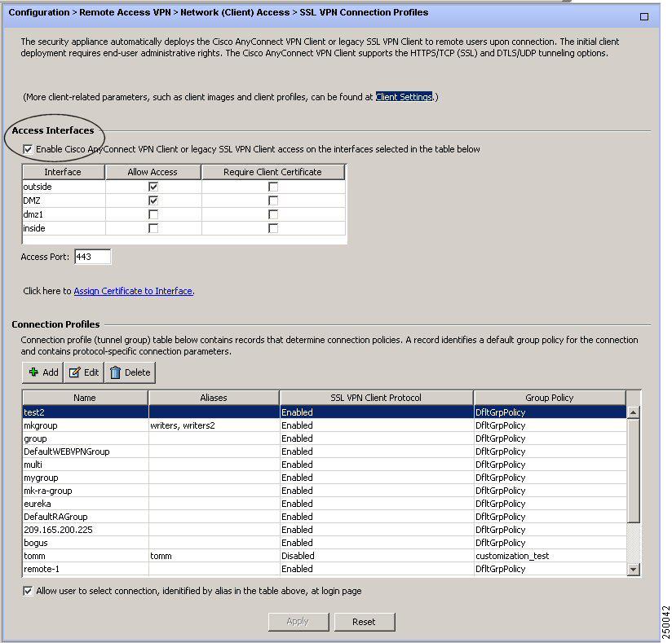This screenshot has width=672, height=643.
Task: Select the eureka connection profile
Action: 325,504
